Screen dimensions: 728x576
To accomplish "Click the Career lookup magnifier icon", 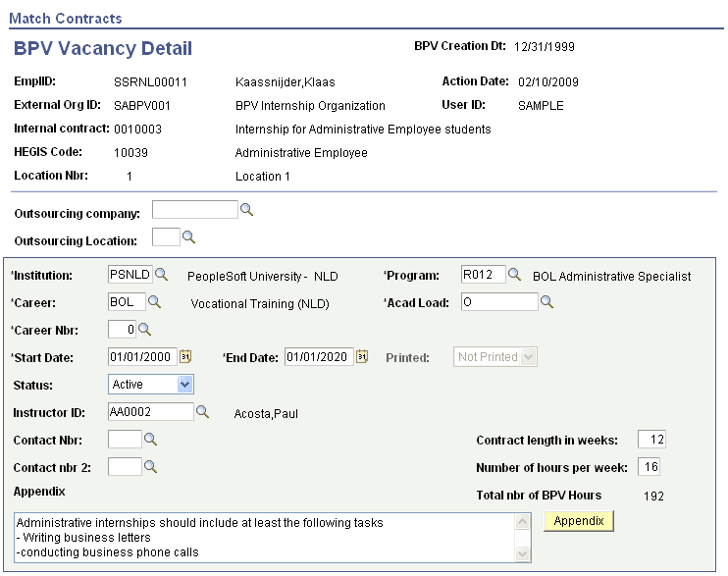I will click(x=154, y=302).
